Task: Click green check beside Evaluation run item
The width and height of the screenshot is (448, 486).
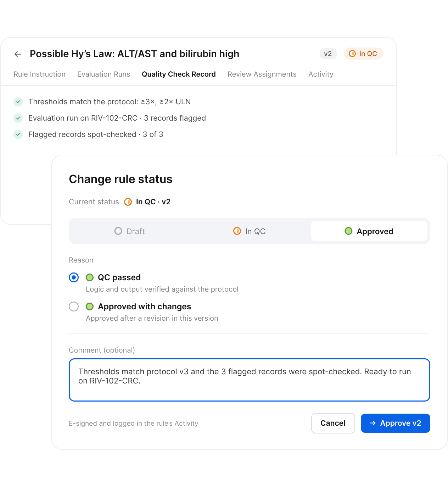Action: (18, 118)
